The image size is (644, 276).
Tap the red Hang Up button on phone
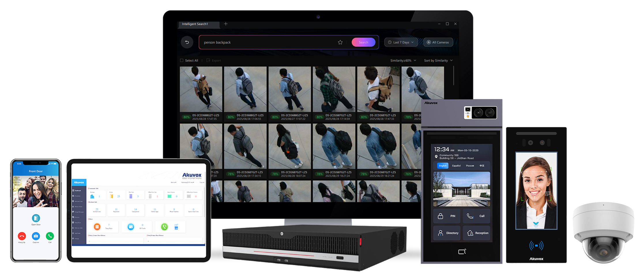22,236
